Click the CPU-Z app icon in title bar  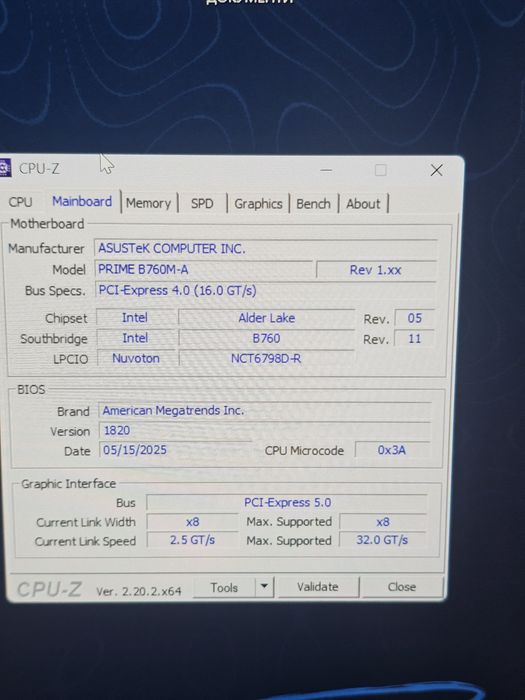point(4,168)
